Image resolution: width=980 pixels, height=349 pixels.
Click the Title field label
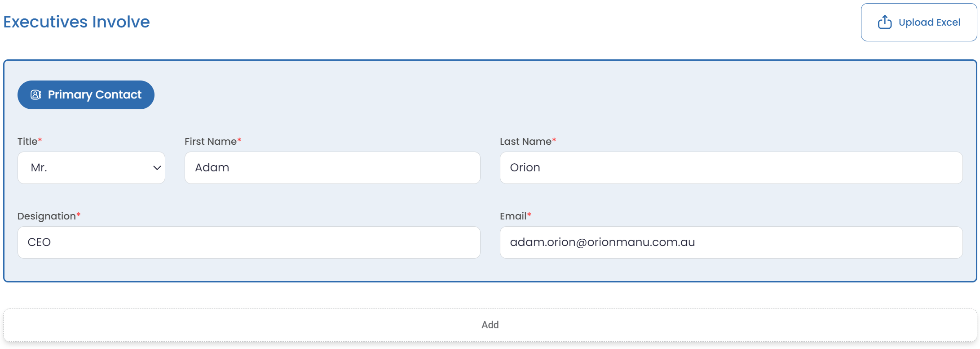point(27,141)
